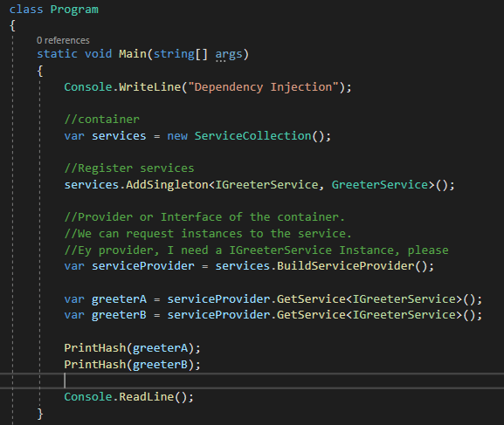Click the closing brace of Main method
Image resolution: width=504 pixels, height=425 pixels.
pos(40,414)
